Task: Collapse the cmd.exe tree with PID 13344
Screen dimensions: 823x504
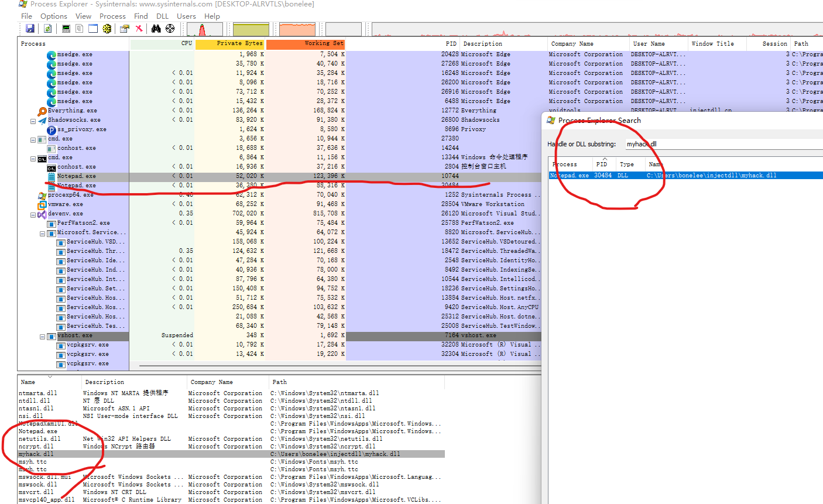Action: click(x=33, y=159)
